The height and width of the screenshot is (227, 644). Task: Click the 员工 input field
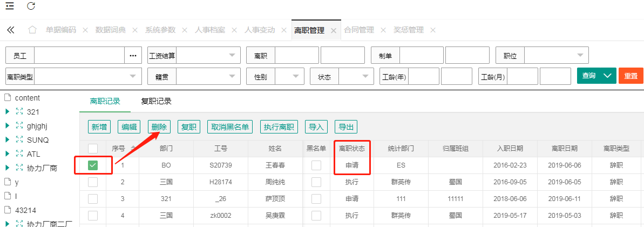[79, 55]
